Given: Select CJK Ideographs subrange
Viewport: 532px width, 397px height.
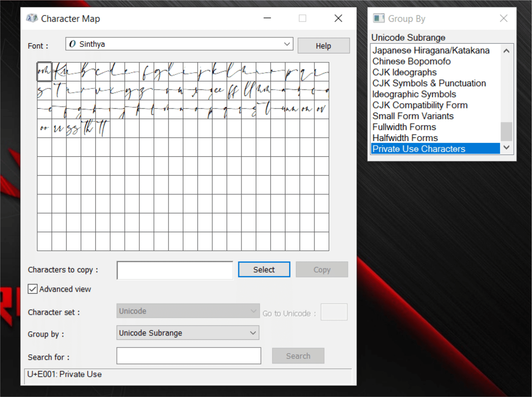Looking at the screenshot, I should (x=404, y=72).
